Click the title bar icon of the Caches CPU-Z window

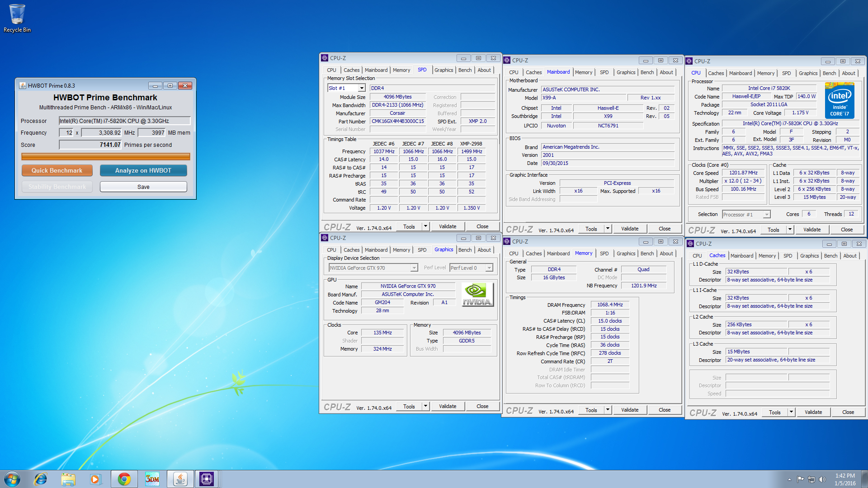pos(690,244)
